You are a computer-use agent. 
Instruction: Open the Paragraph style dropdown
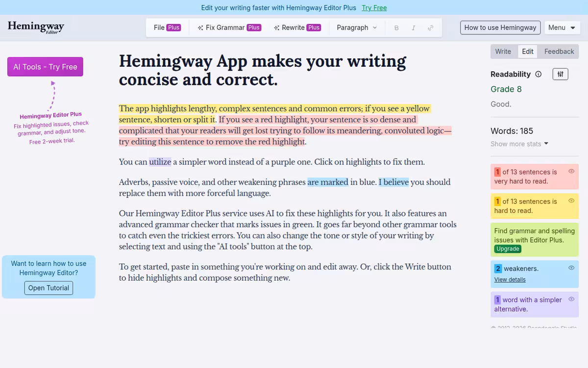click(x=357, y=27)
